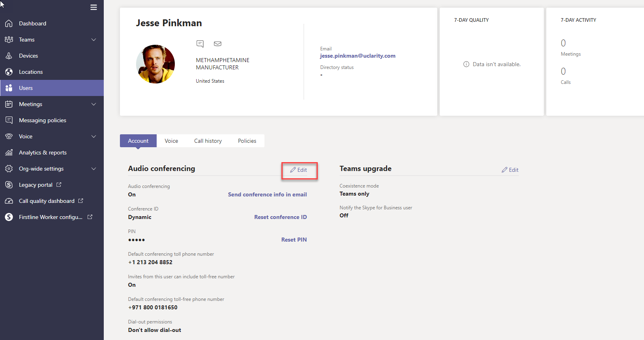Open Locations in the navigation

point(52,72)
